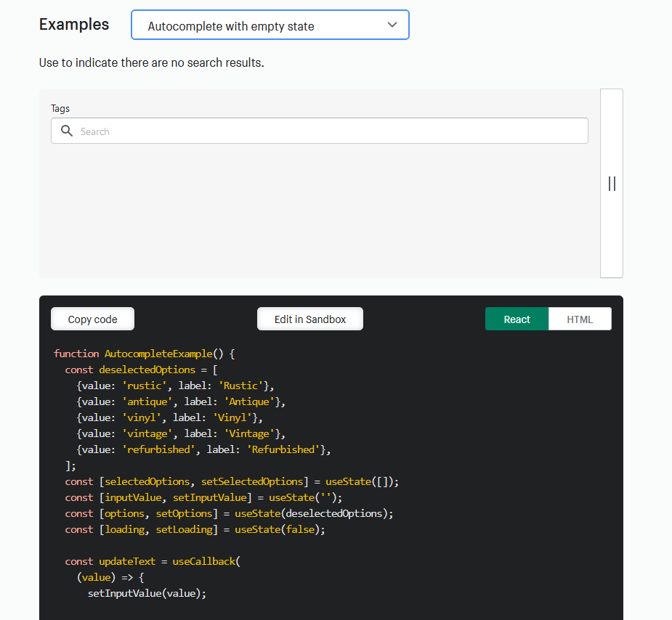Switch to the HTML tab

click(x=580, y=319)
